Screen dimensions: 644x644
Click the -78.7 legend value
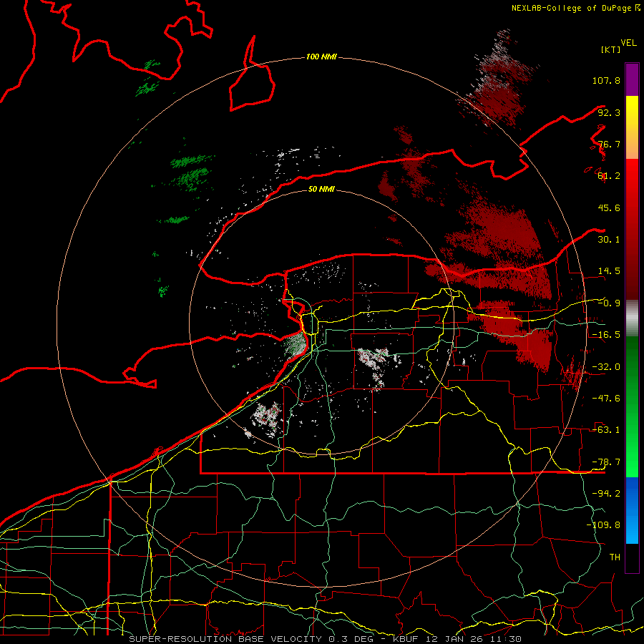click(x=606, y=462)
